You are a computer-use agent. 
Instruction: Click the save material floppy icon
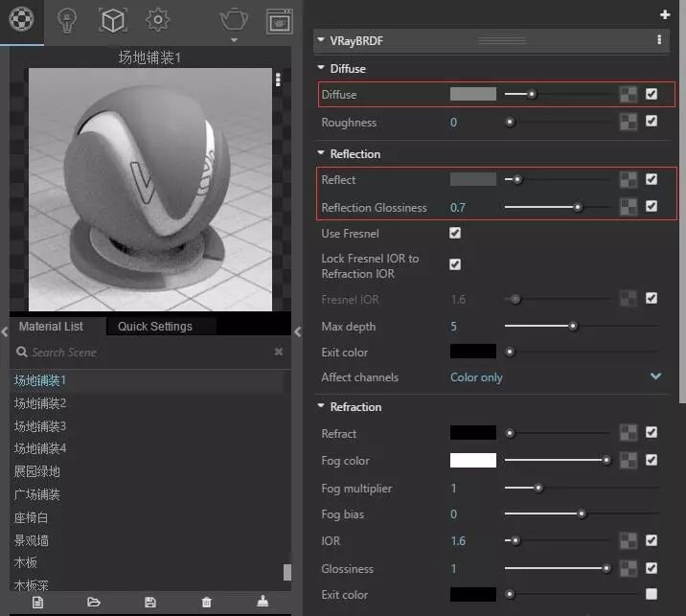[150, 602]
